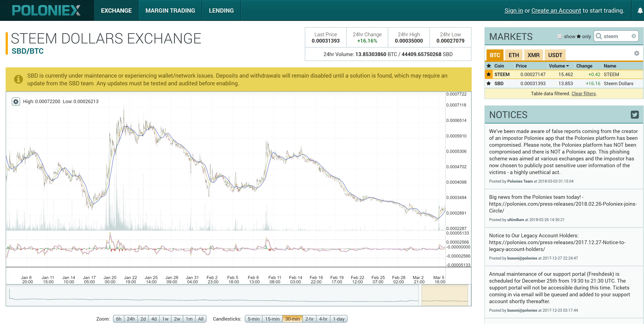Click the 24hr Low 0.00027079 value
The width and height of the screenshot is (644, 324).
(x=450, y=41)
